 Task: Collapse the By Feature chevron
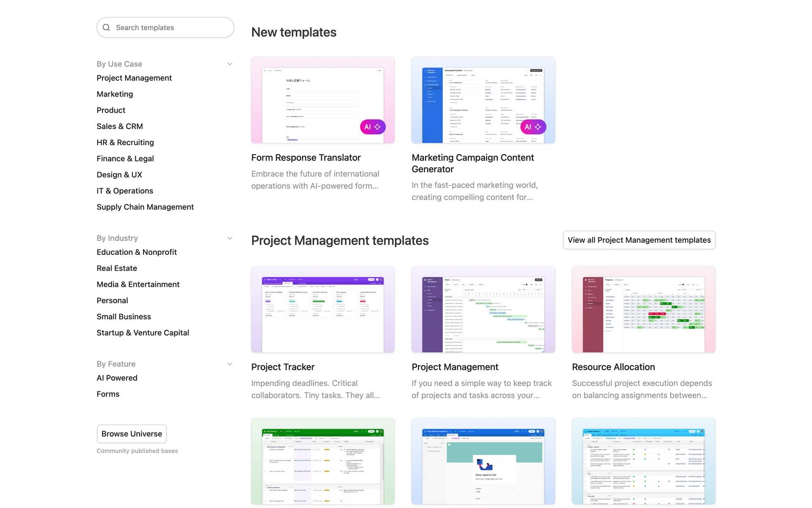point(230,364)
